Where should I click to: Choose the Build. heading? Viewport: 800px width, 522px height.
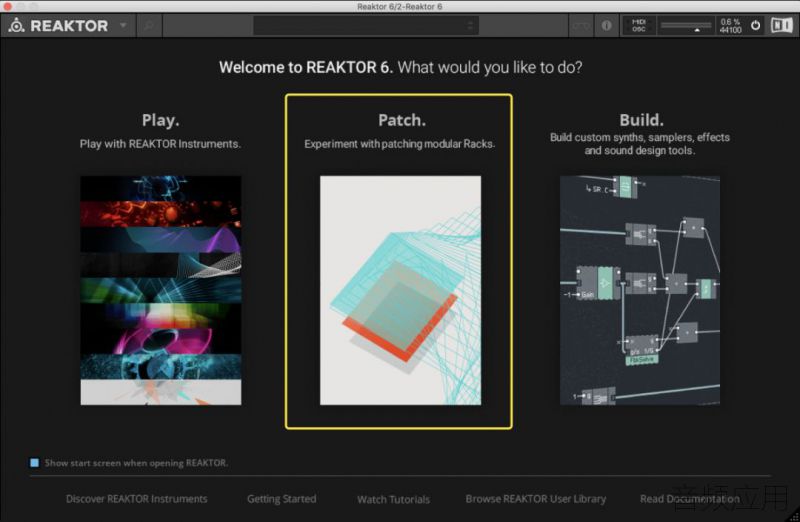(x=641, y=120)
